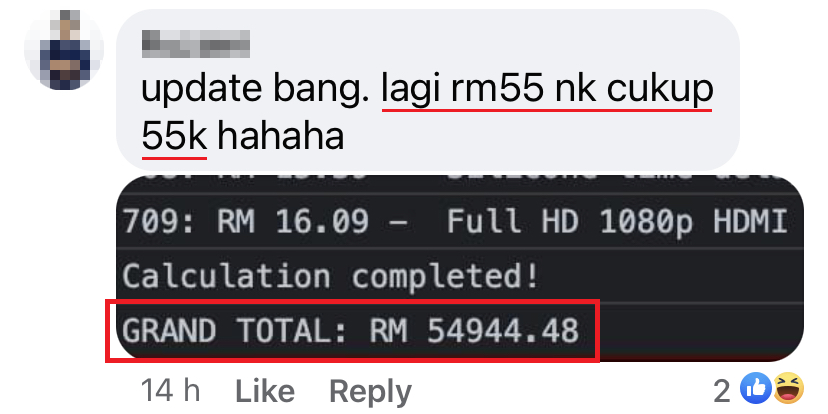Viewport: 828px width, 414px height.
Task: Click the 709: RM 16.09 item line
Action: click(265, 221)
